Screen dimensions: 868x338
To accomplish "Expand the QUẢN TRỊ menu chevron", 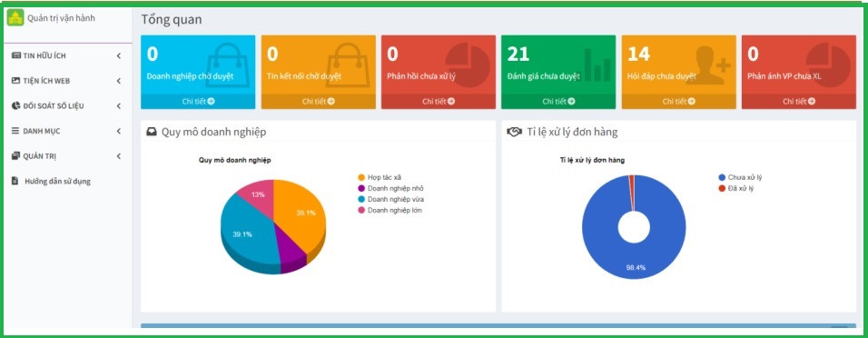I will click(118, 156).
